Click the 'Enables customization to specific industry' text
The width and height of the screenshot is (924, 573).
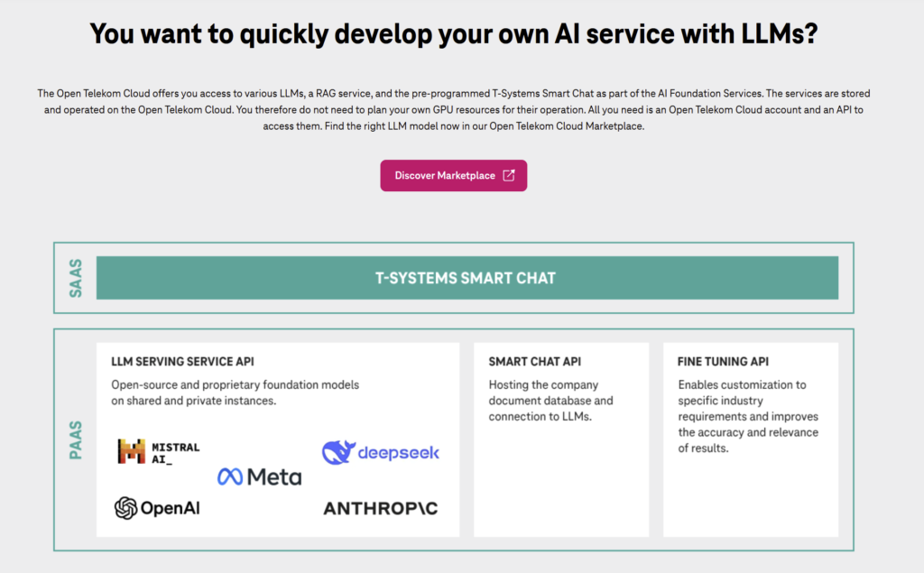coord(748,416)
